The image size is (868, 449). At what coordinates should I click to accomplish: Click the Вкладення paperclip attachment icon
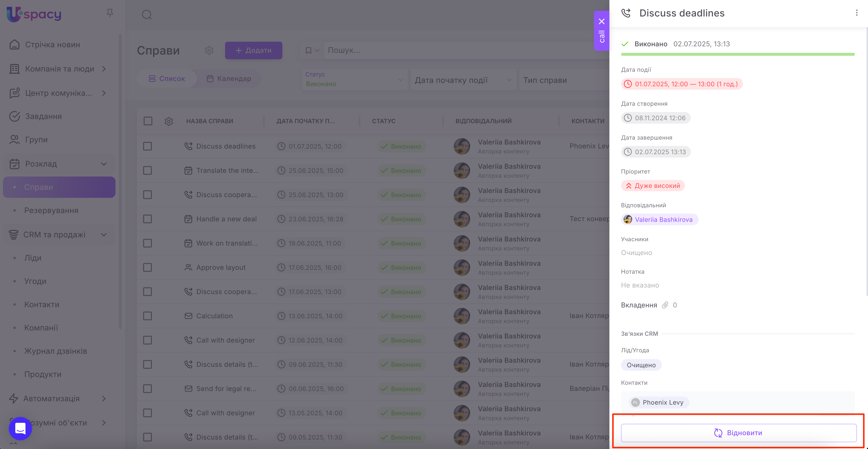(665, 305)
